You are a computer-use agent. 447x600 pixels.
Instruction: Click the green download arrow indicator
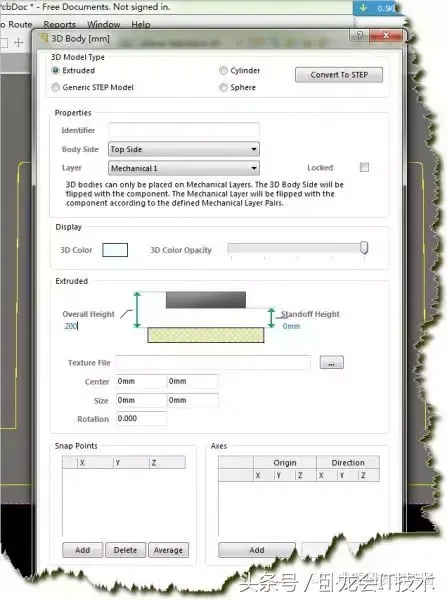[x=364, y=8]
